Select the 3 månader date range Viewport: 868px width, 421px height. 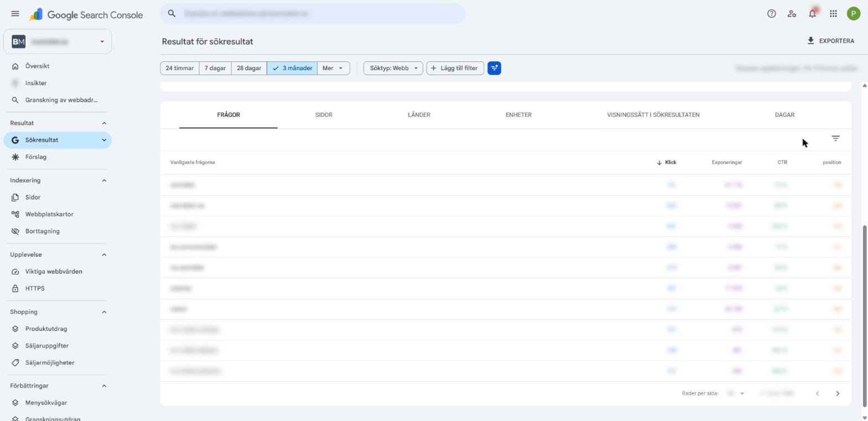292,68
